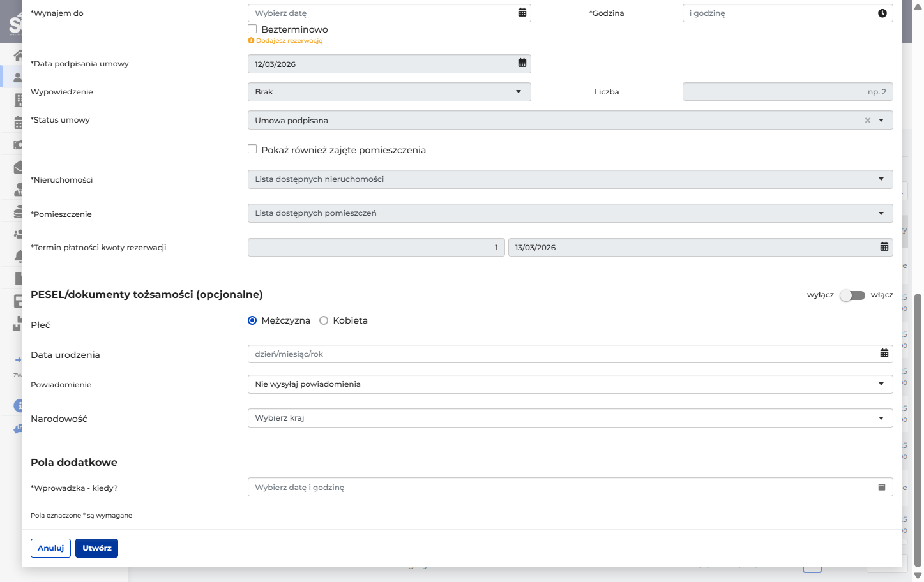The width and height of the screenshot is (924, 582).
Task: Click the Wprowadzka - kiedy? label
Action: [74, 488]
